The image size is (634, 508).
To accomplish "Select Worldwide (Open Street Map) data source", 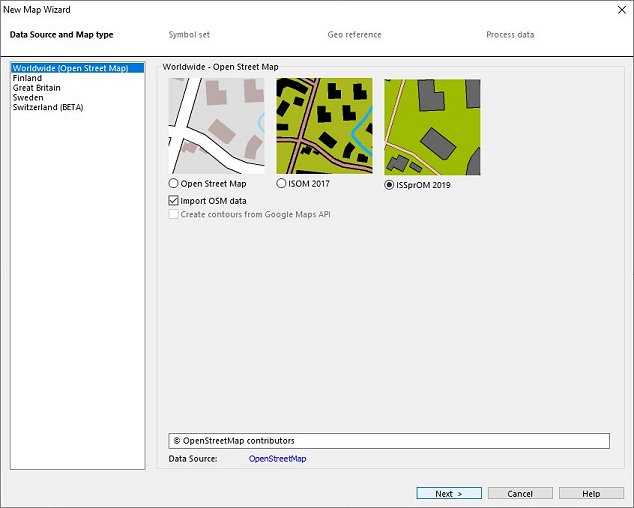I will [77, 68].
